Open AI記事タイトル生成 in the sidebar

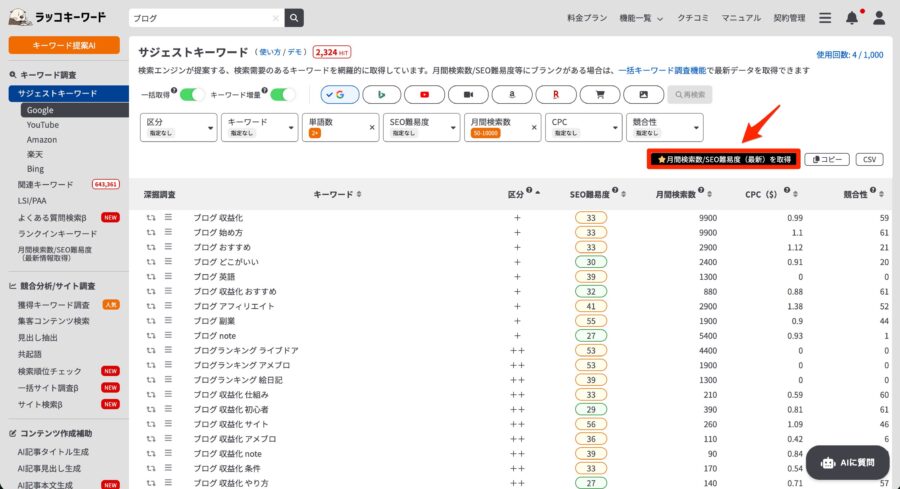(53, 452)
